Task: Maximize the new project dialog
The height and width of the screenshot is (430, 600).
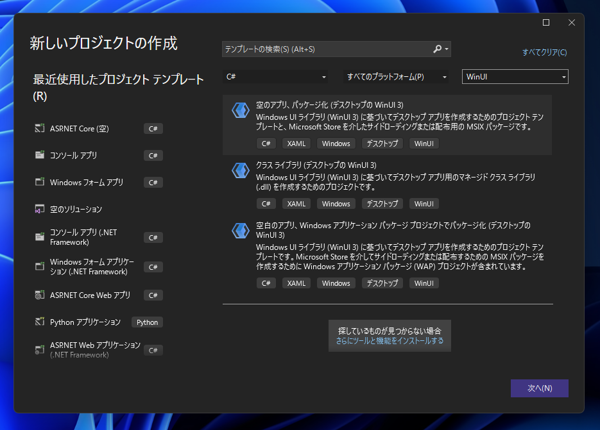Action: click(546, 23)
